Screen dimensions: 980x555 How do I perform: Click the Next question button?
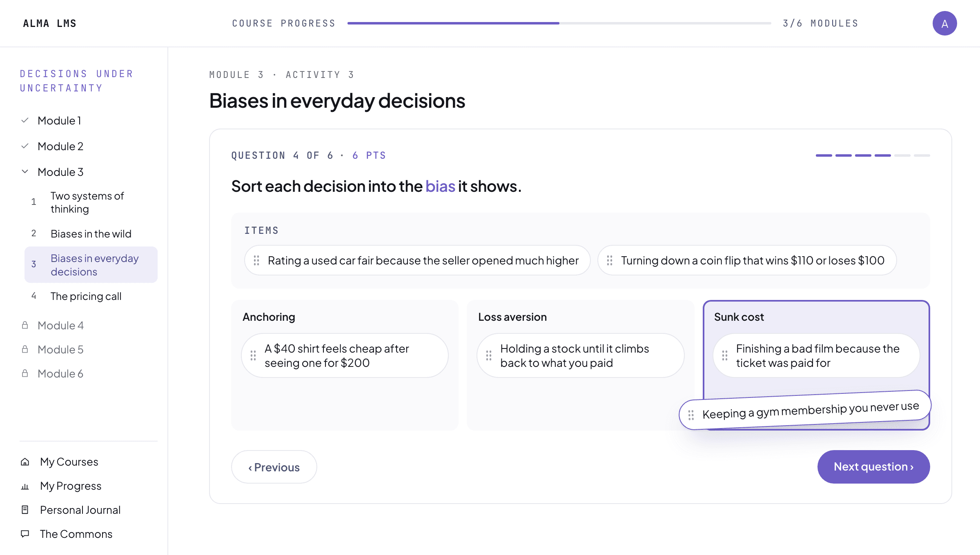(x=873, y=467)
